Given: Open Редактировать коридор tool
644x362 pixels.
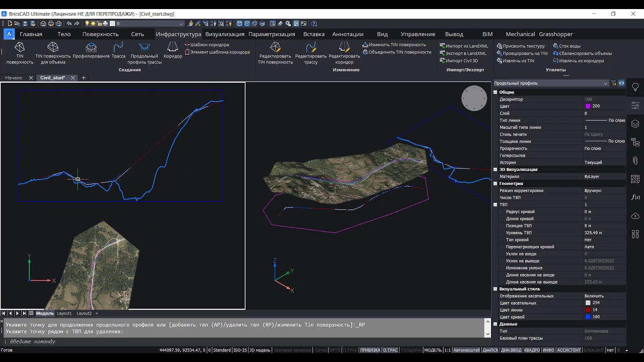Looking at the screenshot, I should coord(344,53).
